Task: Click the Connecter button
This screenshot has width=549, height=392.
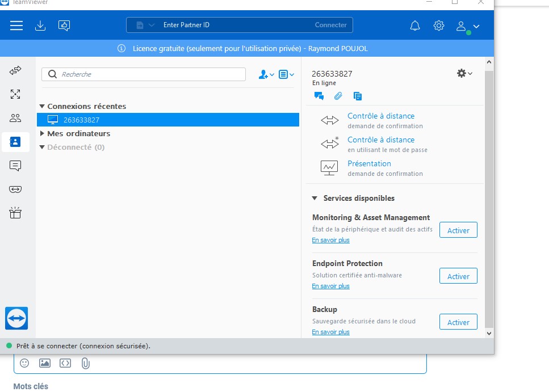Action: coord(330,25)
